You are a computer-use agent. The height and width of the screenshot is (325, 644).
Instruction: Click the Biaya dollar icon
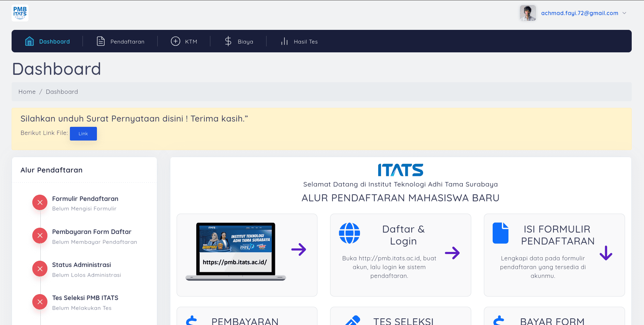228,41
